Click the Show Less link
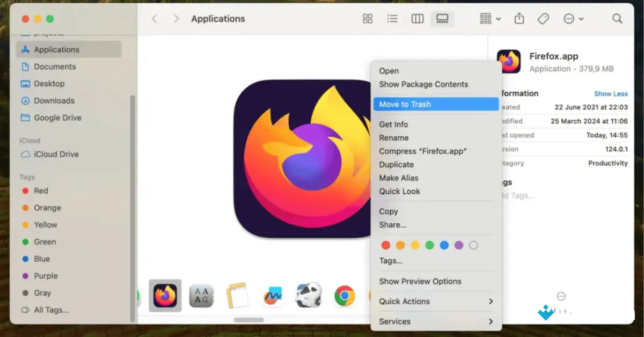Screen dimensions: 644x337 611,93
